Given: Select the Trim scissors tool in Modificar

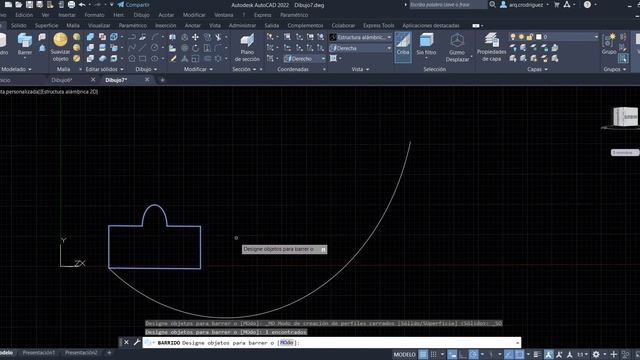Looking at the screenshot, I should 218,37.
